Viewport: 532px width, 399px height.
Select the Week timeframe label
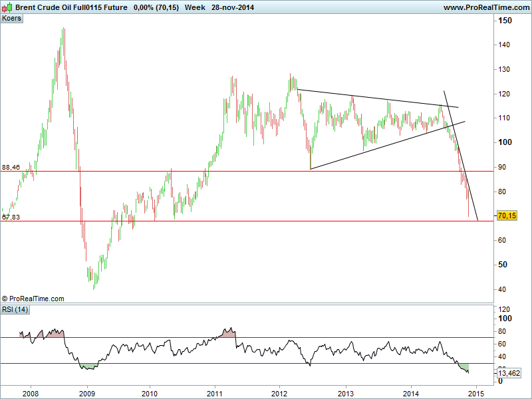click(195, 7)
